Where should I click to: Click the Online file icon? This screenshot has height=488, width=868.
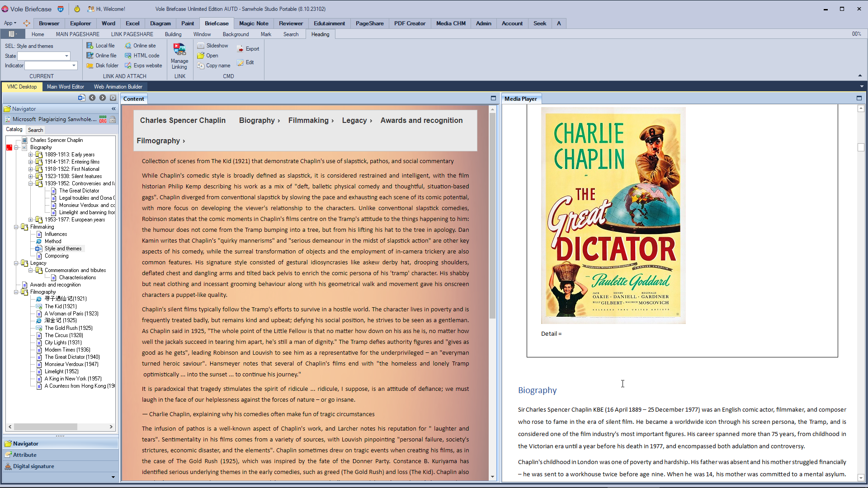pos(90,56)
